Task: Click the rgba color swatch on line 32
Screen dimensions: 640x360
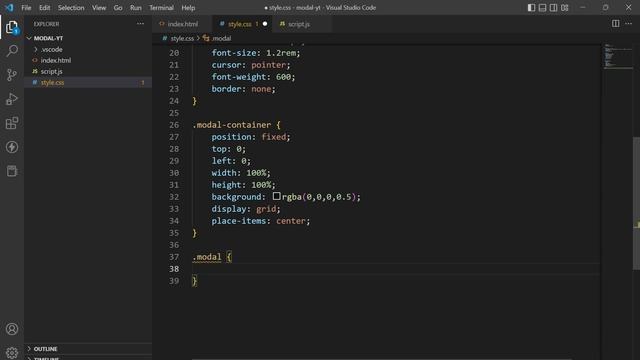Action: coord(276,196)
